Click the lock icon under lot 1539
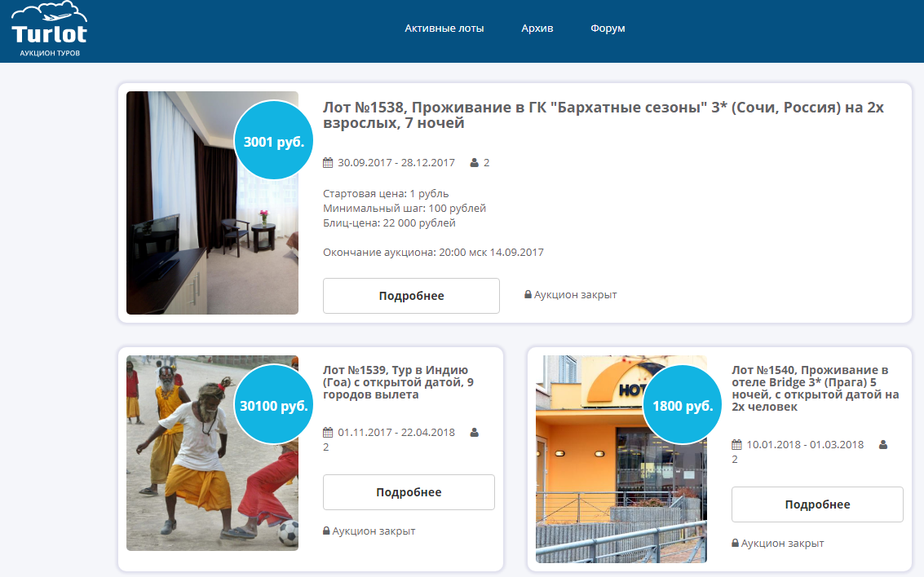The width and height of the screenshot is (924, 577). [x=326, y=531]
